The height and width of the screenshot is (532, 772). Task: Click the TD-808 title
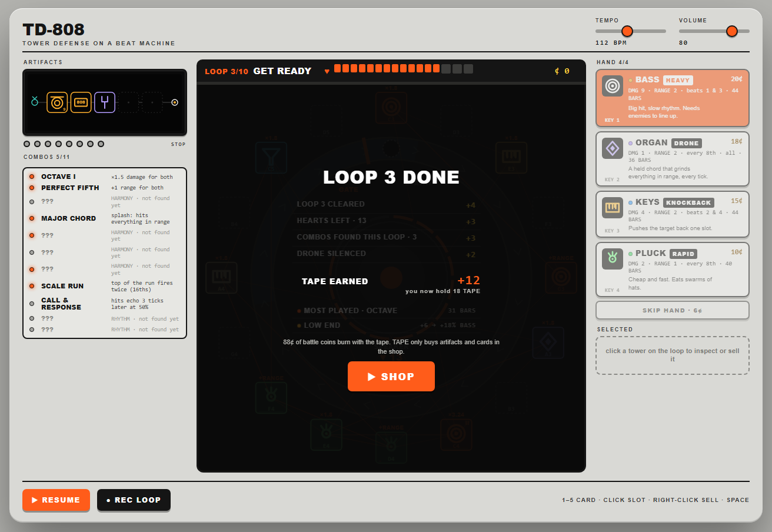54,29
